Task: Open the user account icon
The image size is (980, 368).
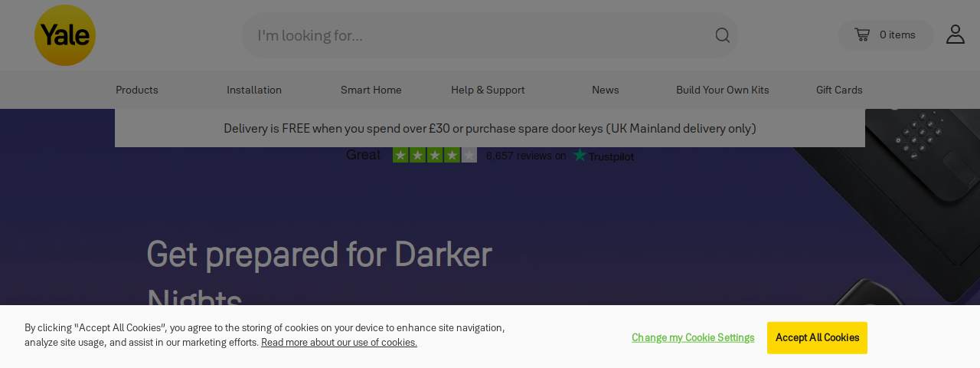Action: coord(955,34)
